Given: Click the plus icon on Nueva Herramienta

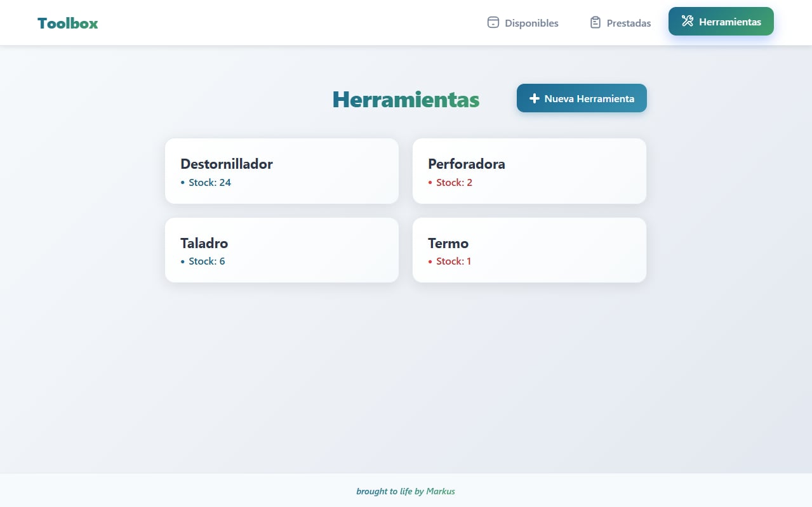Looking at the screenshot, I should [535, 98].
